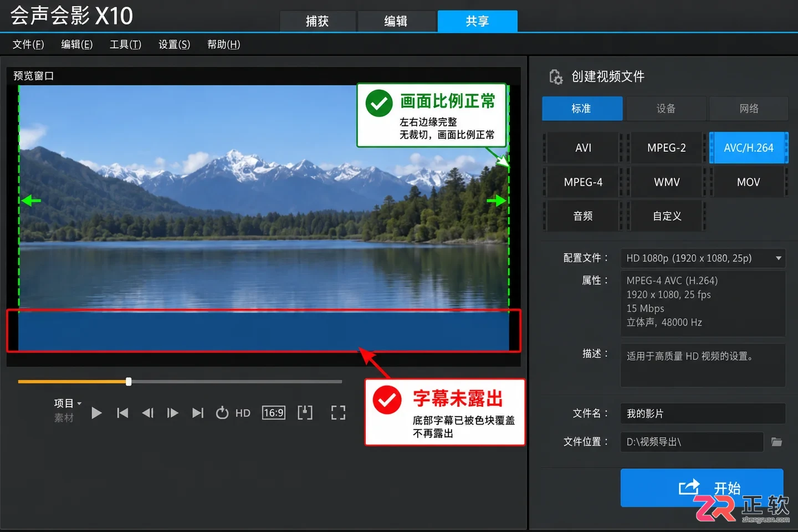Enlarge preview to full screen
The height and width of the screenshot is (532, 798).
click(x=338, y=412)
